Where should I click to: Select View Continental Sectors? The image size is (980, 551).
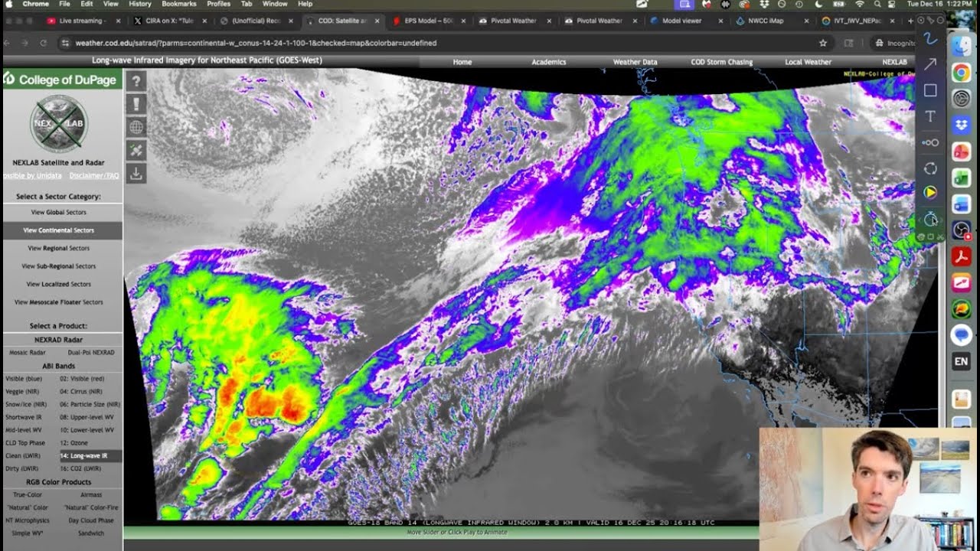(x=59, y=230)
